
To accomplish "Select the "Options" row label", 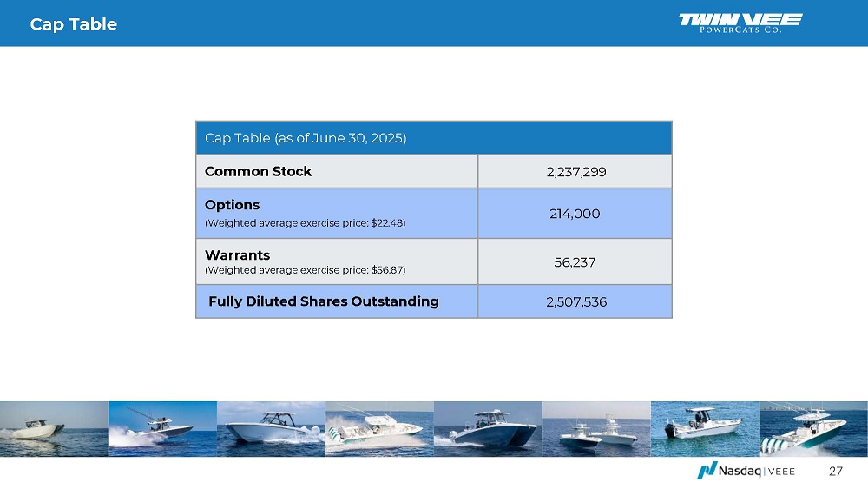I will tap(232, 205).
